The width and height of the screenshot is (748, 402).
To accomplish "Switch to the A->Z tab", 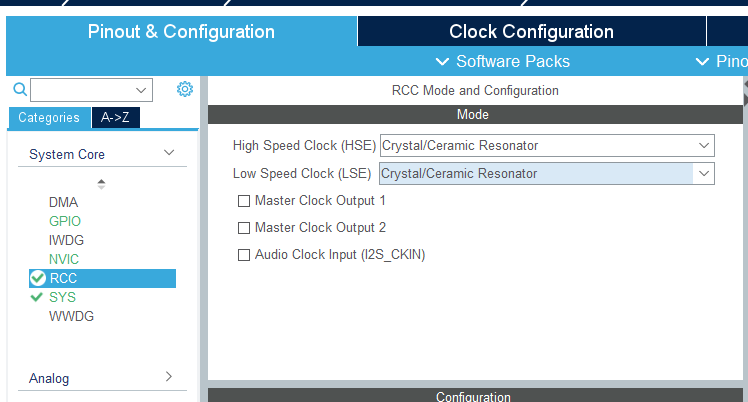I will click(x=116, y=118).
